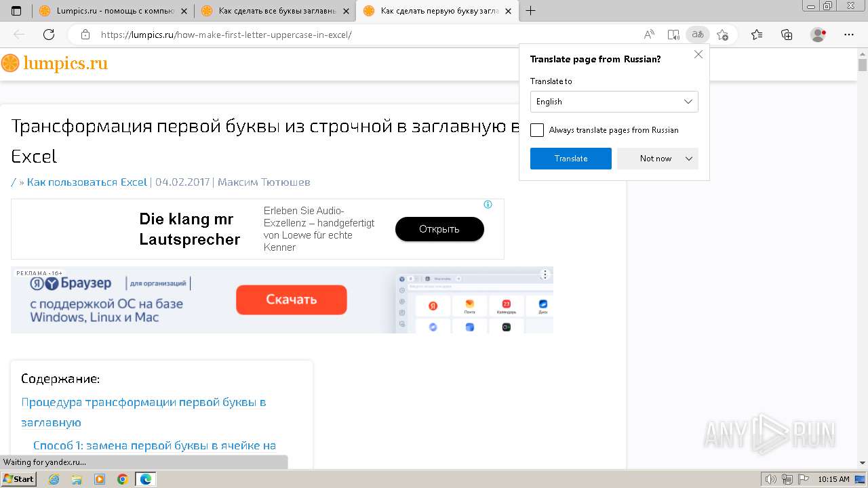Image resolution: width=868 pixels, height=488 pixels.
Task: Click the home slash breadcrumb link
Action: click(14, 182)
